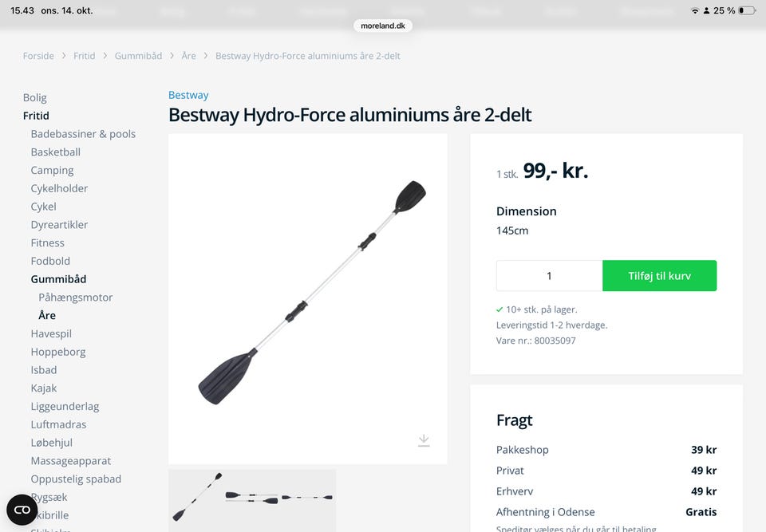Click the moreland.dk address pill
The height and width of the screenshot is (532, 766).
tap(383, 26)
